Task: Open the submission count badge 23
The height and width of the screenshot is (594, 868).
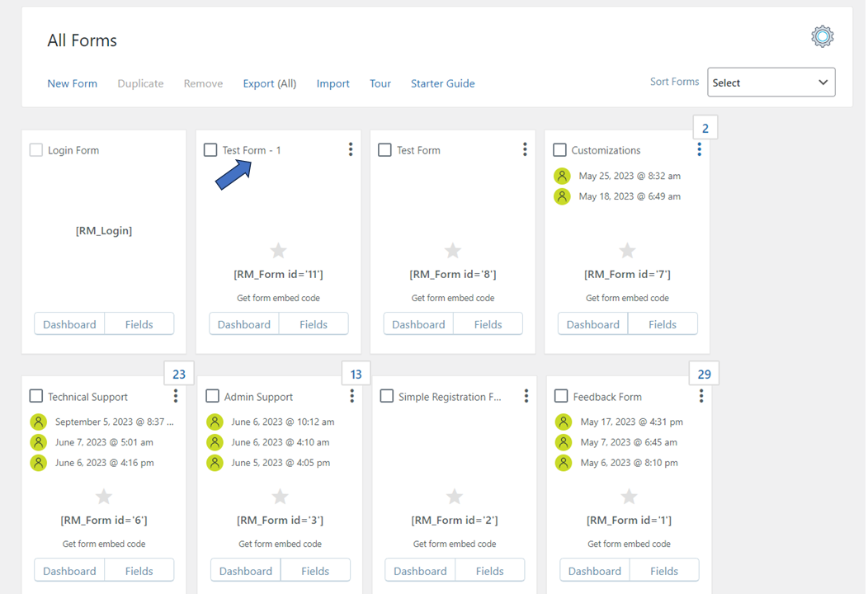Action: click(179, 375)
